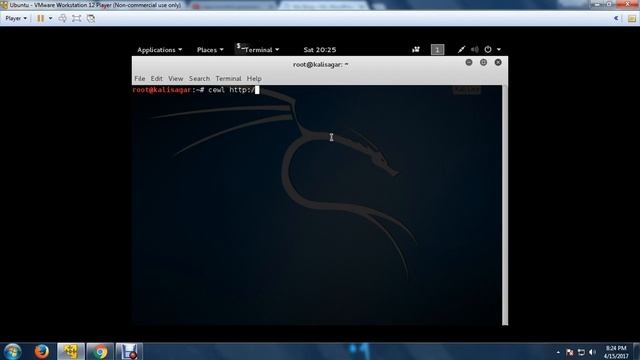The height and width of the screenshot is (360, 640).
Task: Click the power icon in Kali panel
Action: pos(488,50)
